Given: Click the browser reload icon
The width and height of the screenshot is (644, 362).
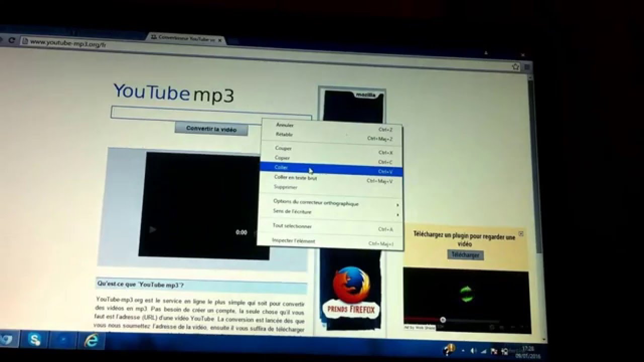Looking at the screenshot, I should click(12, 40).
